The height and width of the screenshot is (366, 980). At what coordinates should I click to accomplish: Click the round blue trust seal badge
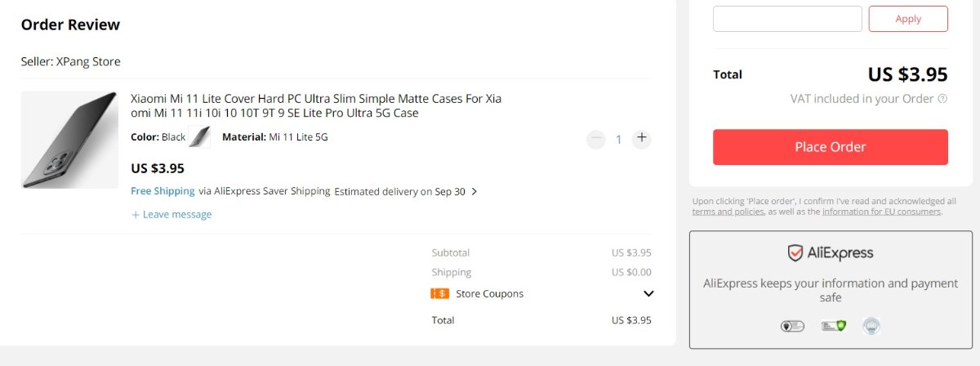(x=871, y=326)
